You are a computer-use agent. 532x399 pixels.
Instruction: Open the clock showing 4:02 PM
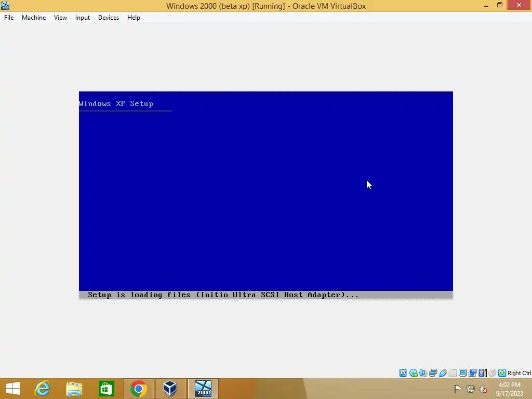click(x=509, y=389)
